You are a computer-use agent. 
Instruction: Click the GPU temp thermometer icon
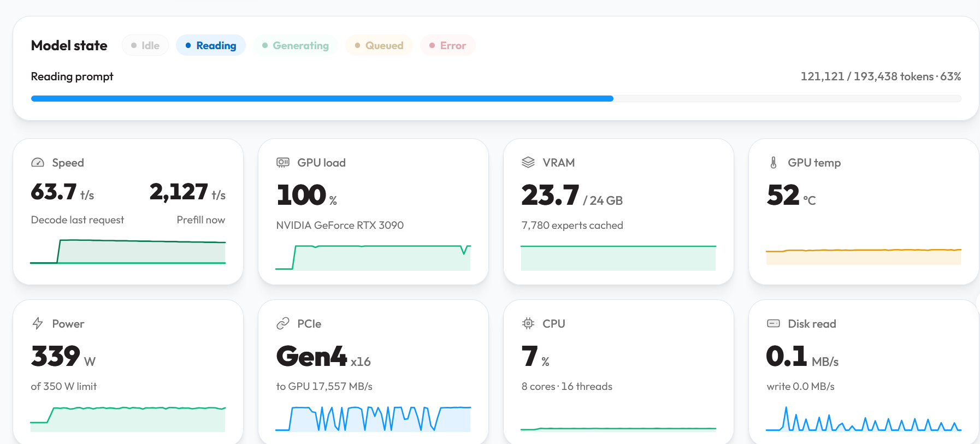pos(774,163)
